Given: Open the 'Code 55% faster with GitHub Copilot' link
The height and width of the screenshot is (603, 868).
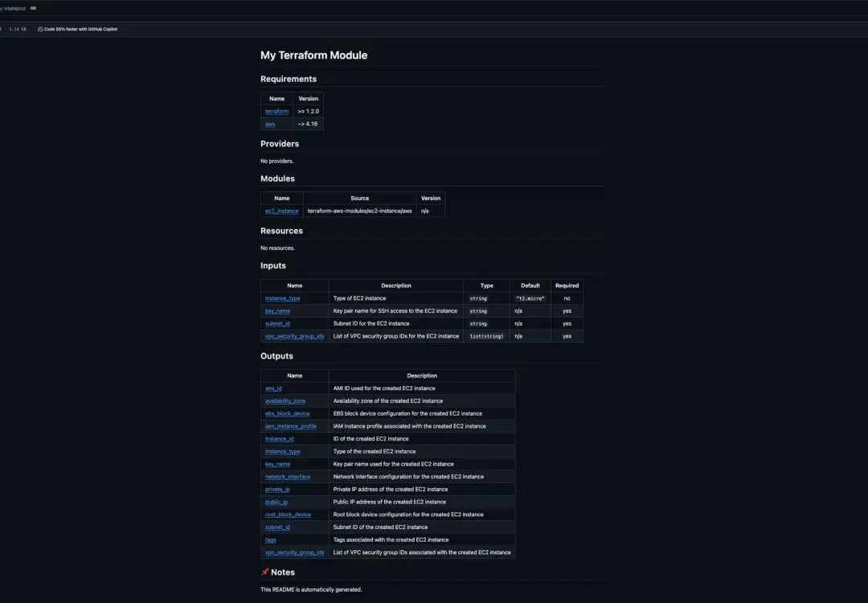Looking at the screenshot, I should pyautogui.click(x=81, y=30).
